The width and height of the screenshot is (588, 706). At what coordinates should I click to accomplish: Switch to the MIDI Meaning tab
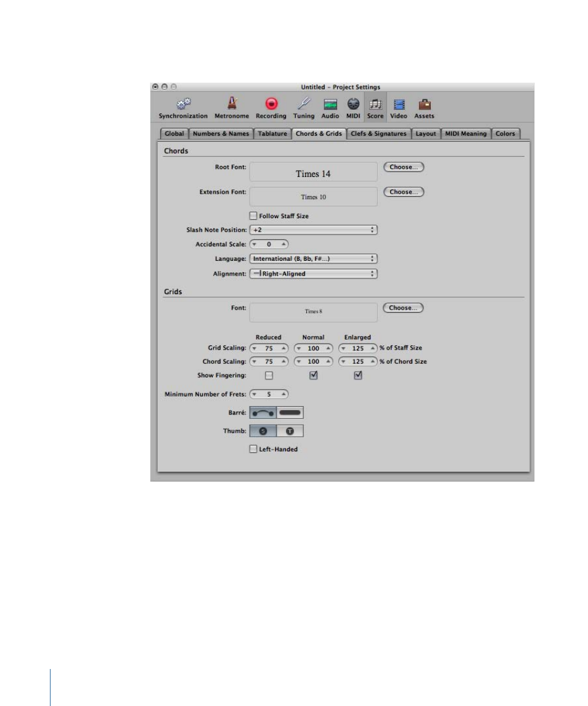466,134
